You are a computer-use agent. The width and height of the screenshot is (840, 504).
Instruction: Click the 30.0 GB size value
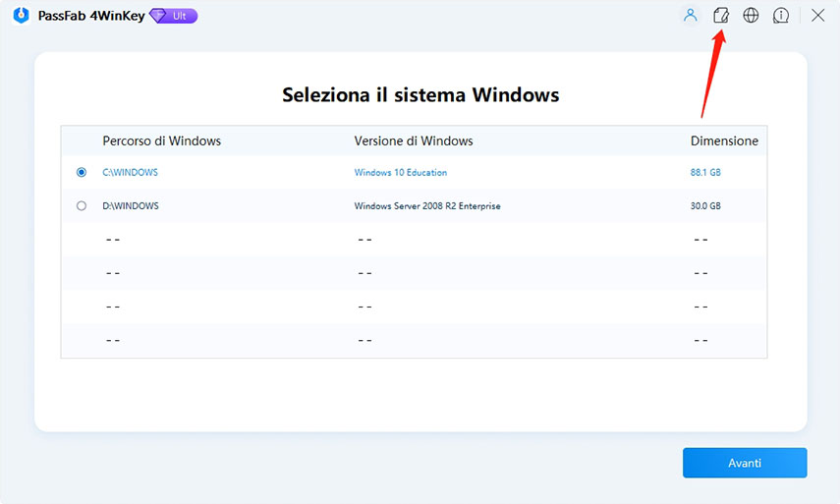pos(705,206)
